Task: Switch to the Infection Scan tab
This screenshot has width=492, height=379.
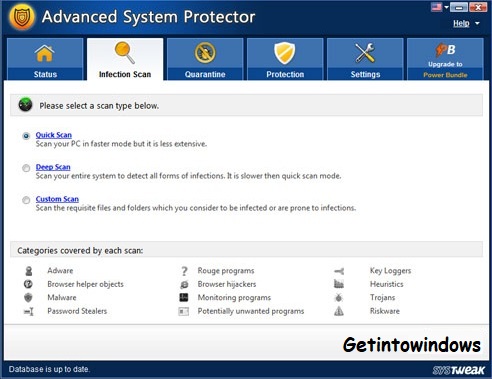Action: [x=125, y=59]
